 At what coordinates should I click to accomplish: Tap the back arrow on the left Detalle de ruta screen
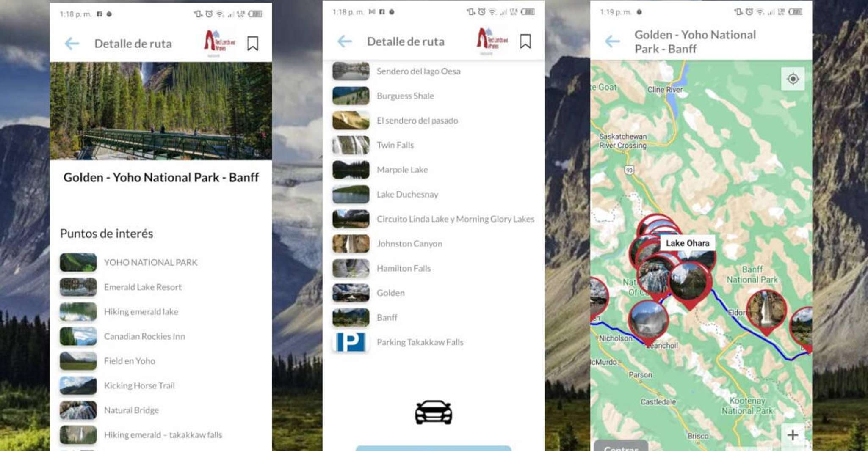[72, 43]
